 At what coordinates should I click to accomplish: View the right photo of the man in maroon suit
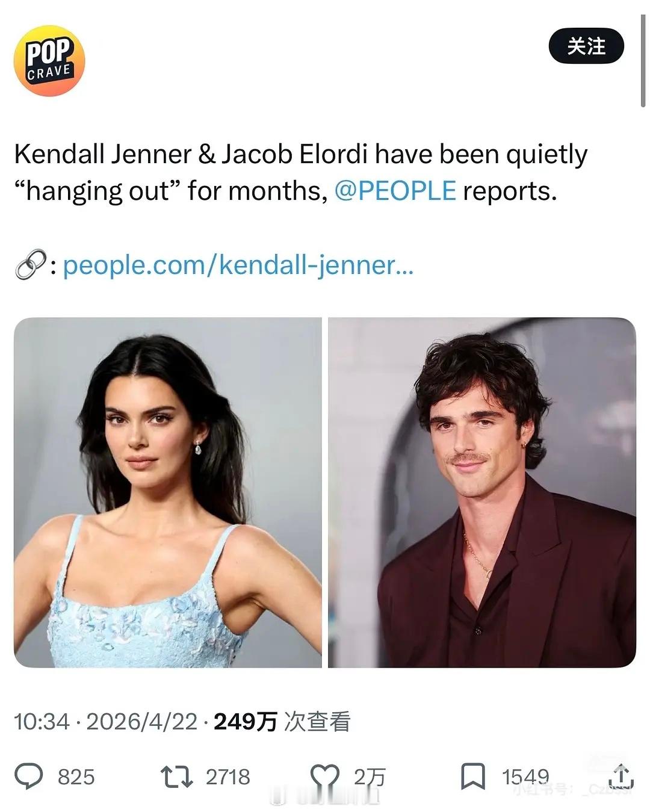point(482,492)
